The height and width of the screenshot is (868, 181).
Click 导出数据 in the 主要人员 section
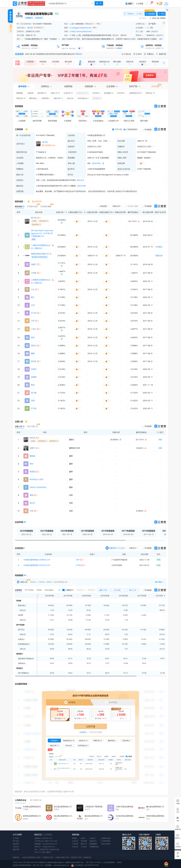coord(147,426)
